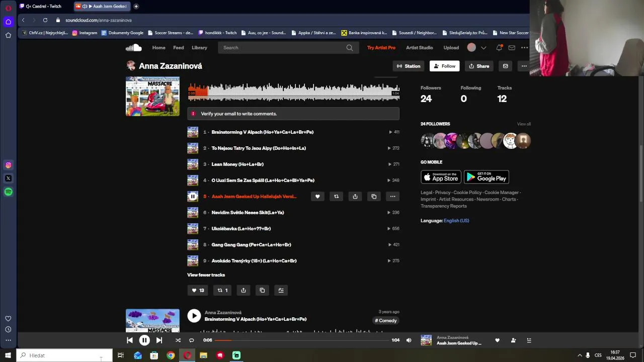Share track 5 Aaah Jsem Geeked Up

(355, 197)
